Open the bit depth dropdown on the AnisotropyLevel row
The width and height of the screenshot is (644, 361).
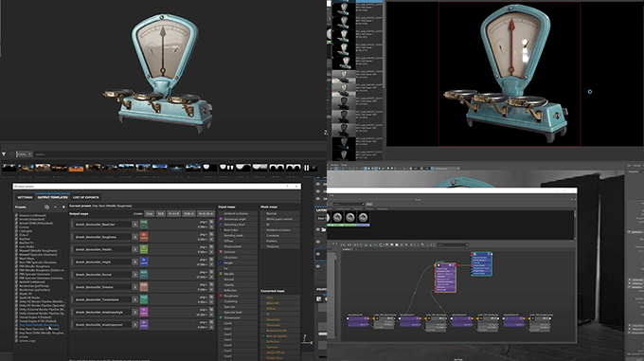[x=204, y=327]
